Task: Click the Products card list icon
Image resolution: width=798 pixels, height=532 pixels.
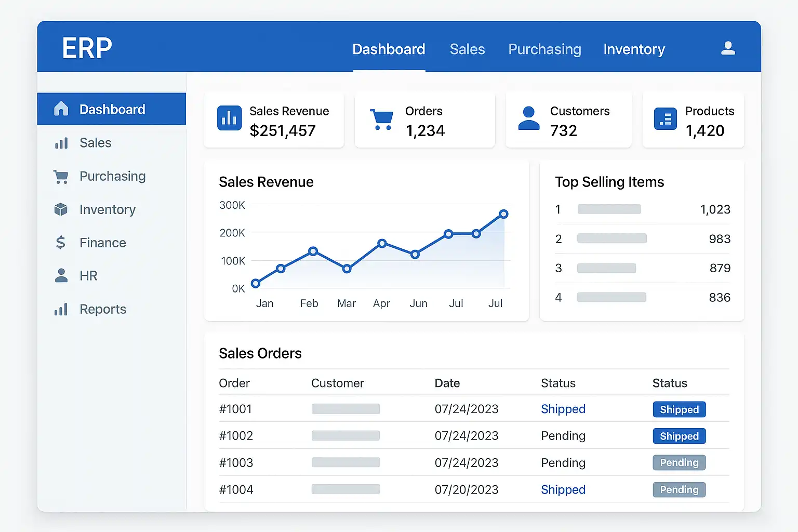Action: click(665, 119)
